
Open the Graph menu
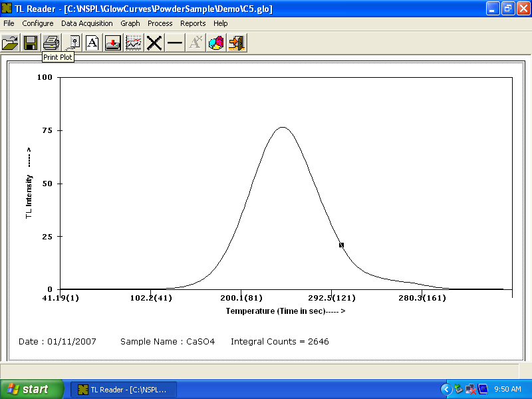pos(130,23)
